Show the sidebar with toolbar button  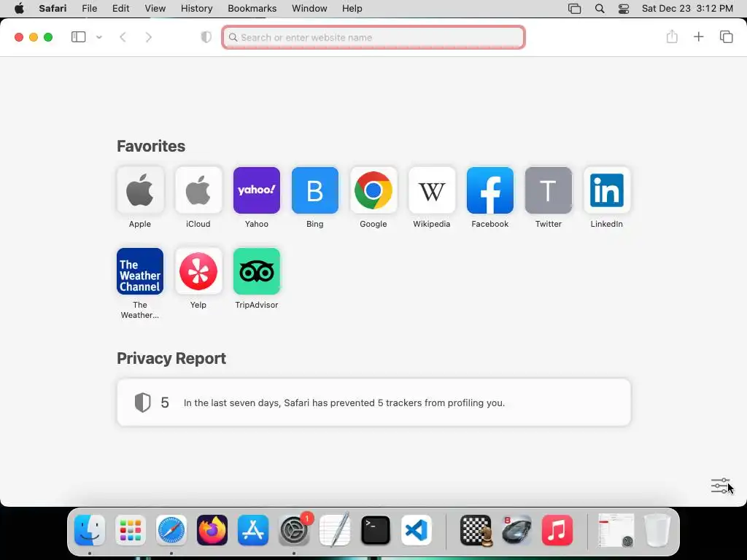(78, 37)
